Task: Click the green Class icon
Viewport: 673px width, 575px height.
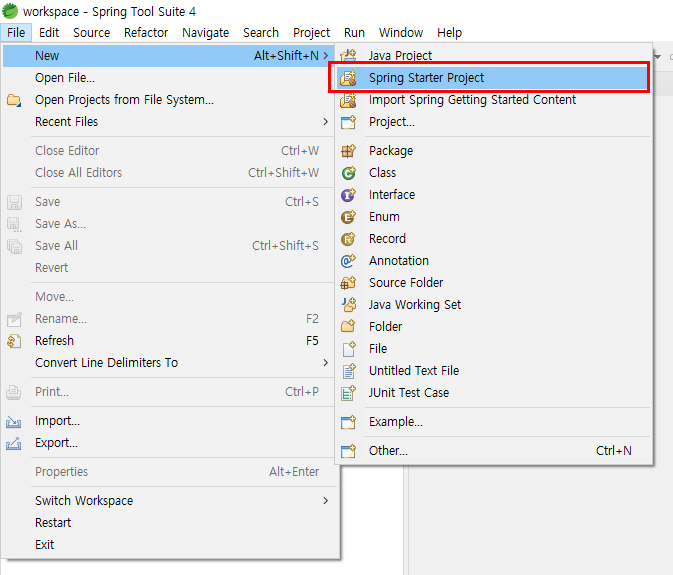Action: tap(348, 173)
